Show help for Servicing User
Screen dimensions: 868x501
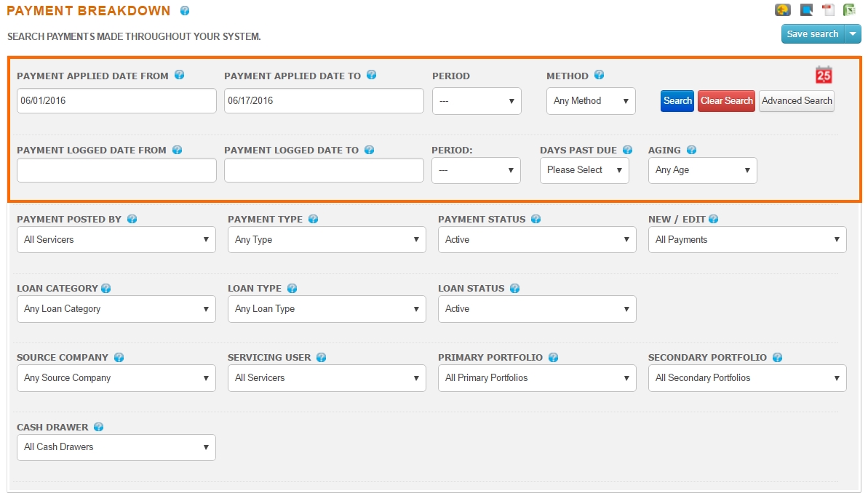(x=321, y=357)
